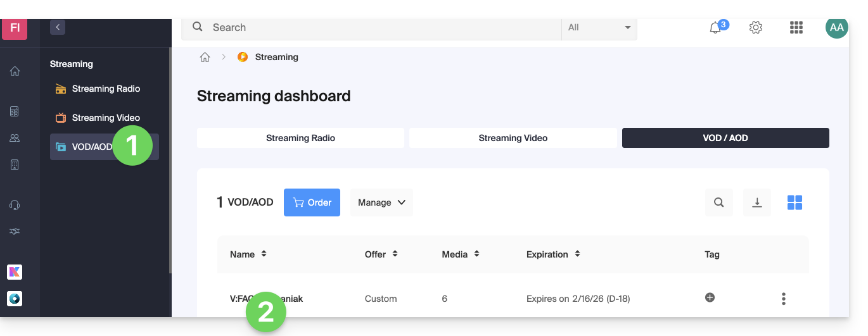Switch to the Streaming Radio tab

pos(300,138)
